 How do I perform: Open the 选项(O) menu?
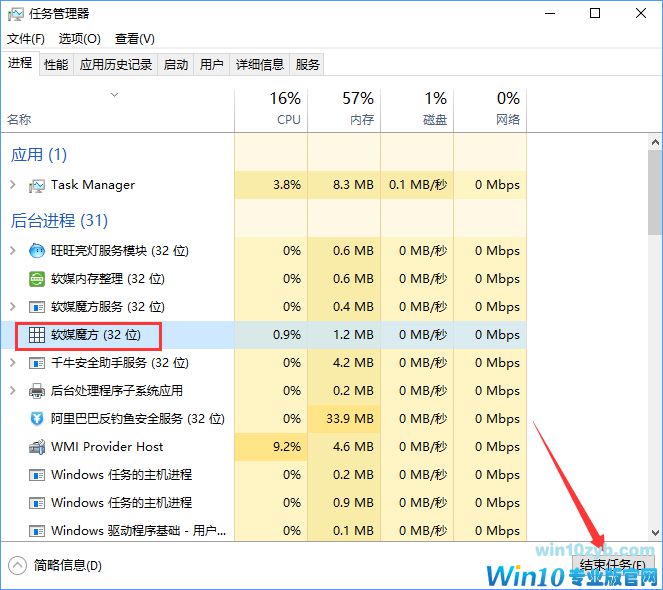(79, 39)
